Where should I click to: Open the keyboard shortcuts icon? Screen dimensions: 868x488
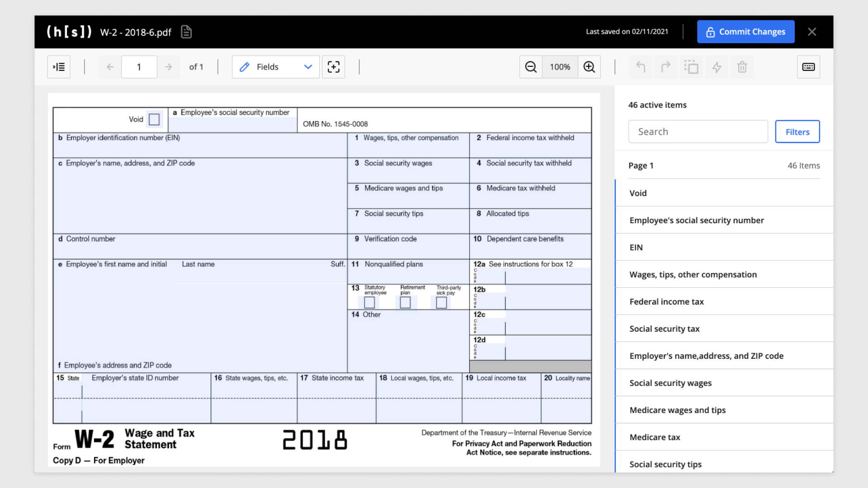[808, 67]
